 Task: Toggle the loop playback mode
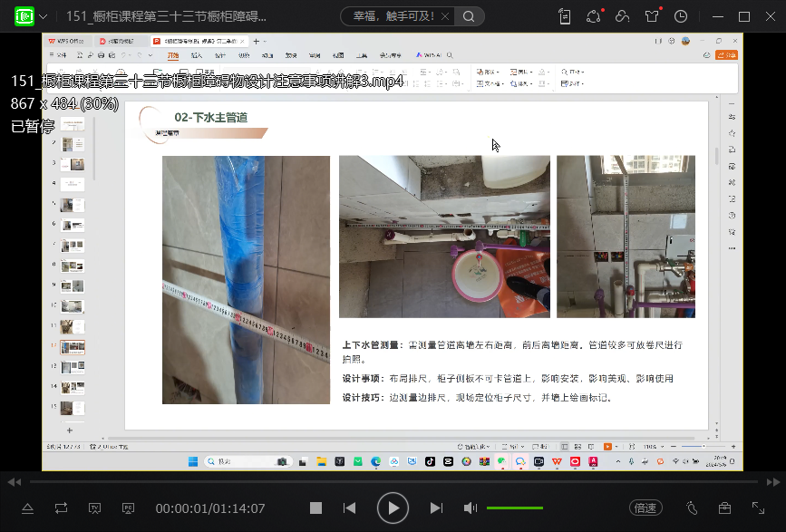pos(61,508)
